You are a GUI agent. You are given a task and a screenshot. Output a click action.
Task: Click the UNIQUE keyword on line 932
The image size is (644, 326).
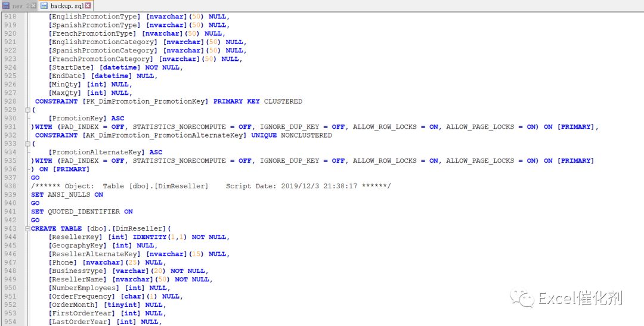[x=264, y=135]
